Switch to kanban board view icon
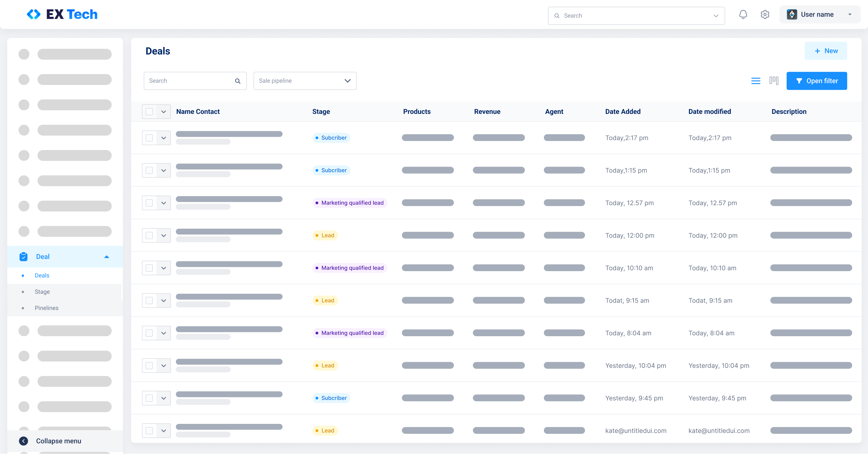The height and width of the screenshot is (454, 868). pyautogui.click(x=774, y=80)
